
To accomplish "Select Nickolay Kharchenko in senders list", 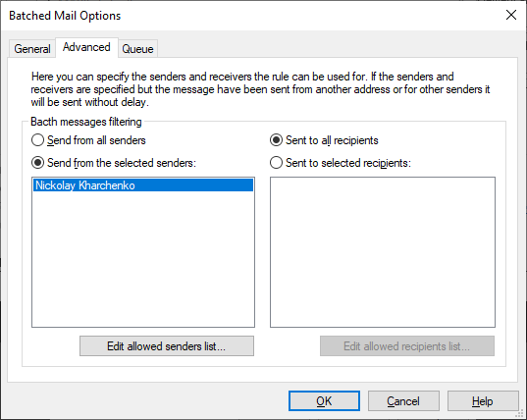I will [143, 185].
